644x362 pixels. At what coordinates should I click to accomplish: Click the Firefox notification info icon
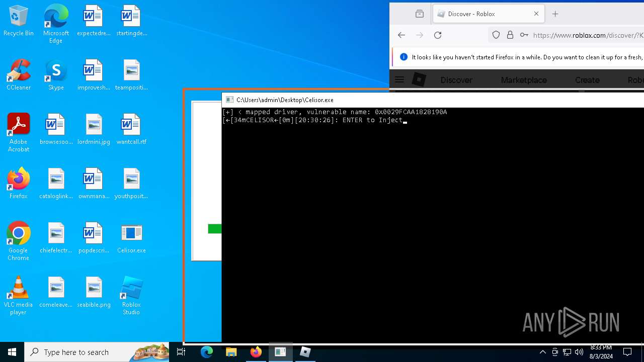click(404, 57)
